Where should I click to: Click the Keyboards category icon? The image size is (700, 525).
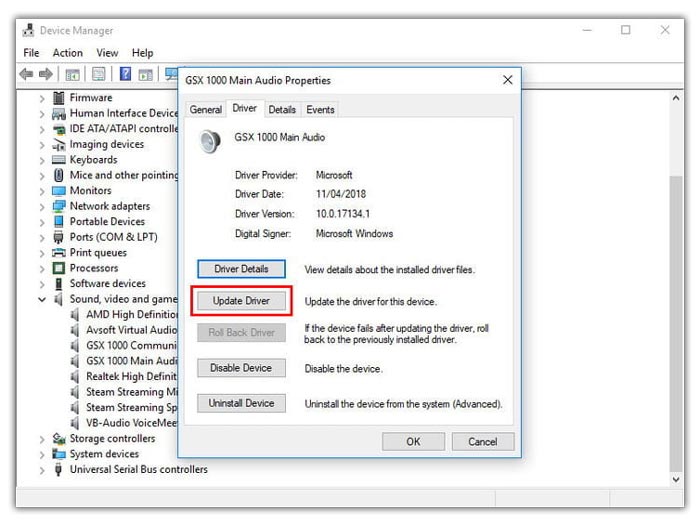click(59, 160)
